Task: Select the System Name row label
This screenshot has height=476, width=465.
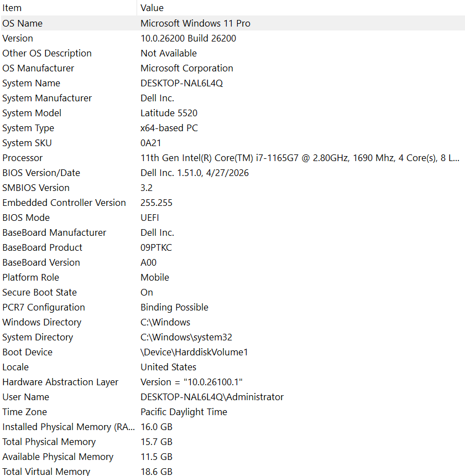Action: pyautogui.click(x=32, y=83)
